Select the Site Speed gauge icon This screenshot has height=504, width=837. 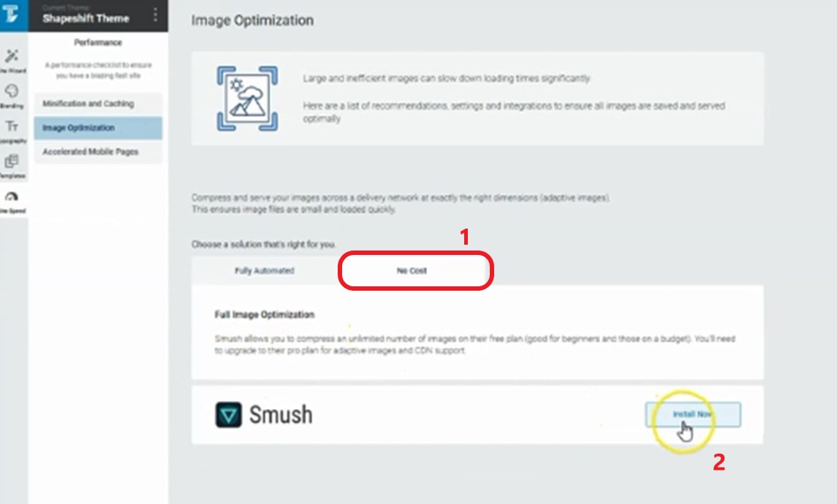coord(12,196)
